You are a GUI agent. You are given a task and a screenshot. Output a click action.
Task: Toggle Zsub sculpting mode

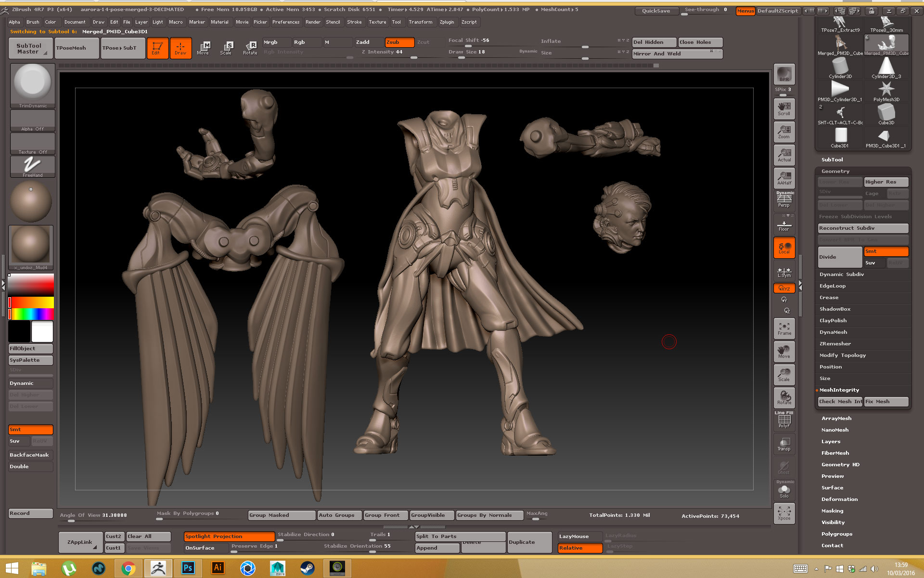(x=399, y=42)
